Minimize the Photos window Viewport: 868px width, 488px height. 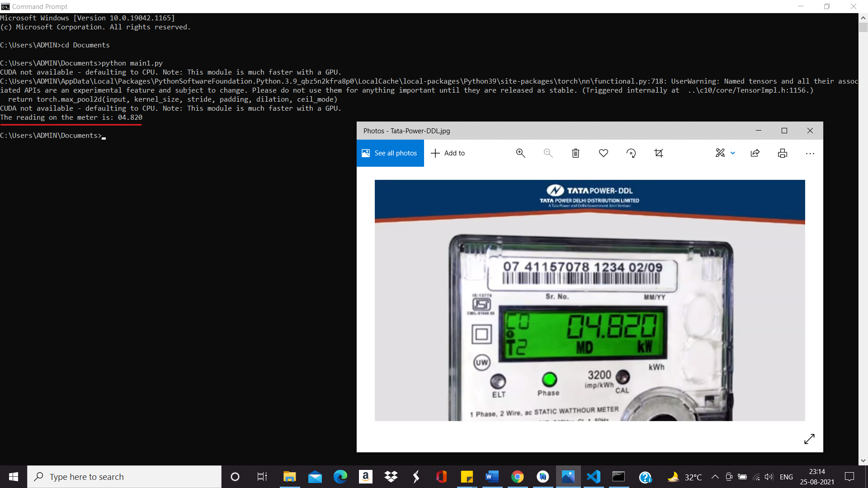point(759,131)
